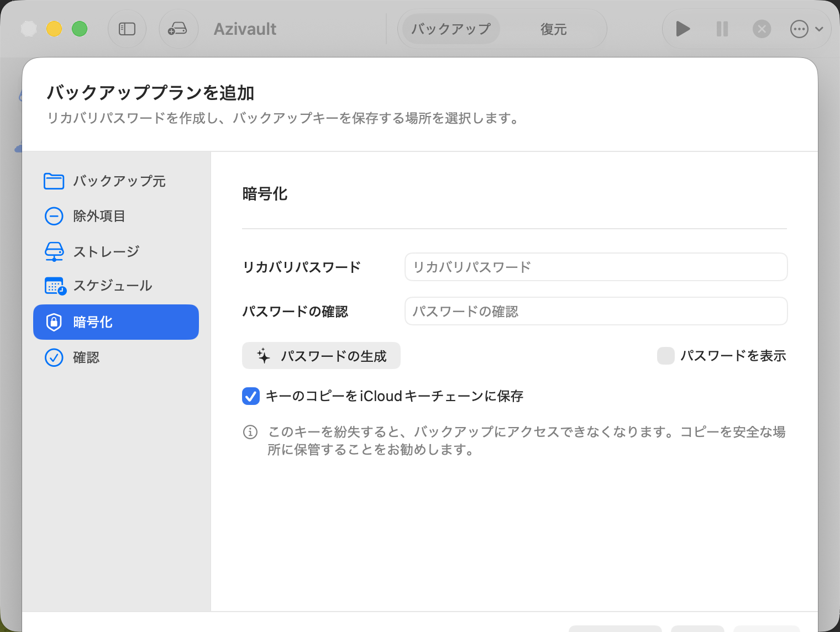Image resolution: width=840 pixels, height=632 pixels.
Task: Select スケジュール in the sidebar
Action: pyautogui.click(x=116, y=286)
